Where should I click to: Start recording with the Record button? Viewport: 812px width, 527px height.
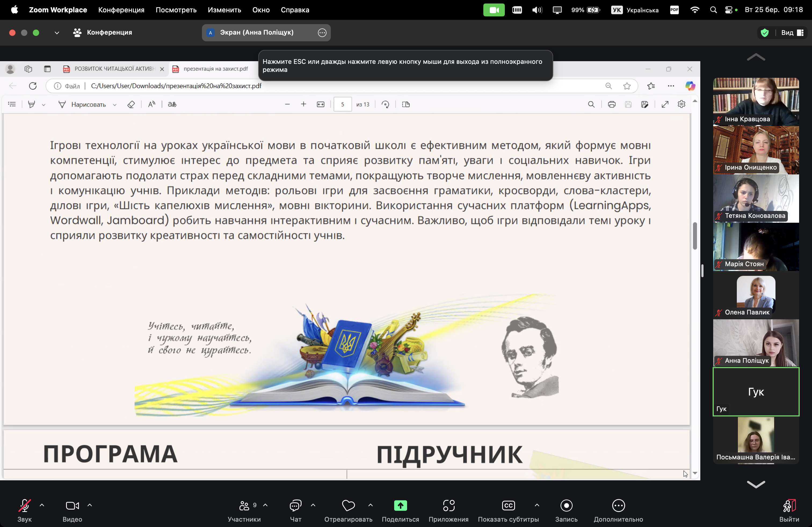pos(566,506)
